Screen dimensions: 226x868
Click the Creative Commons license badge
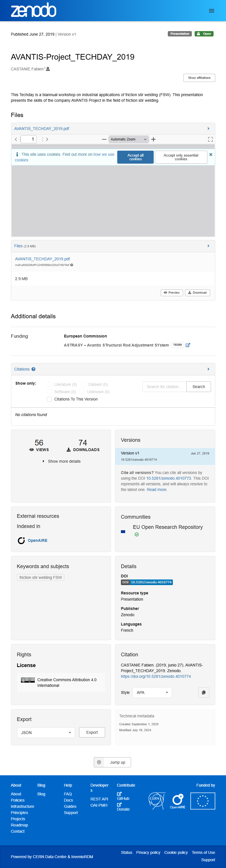pos(28,680)
